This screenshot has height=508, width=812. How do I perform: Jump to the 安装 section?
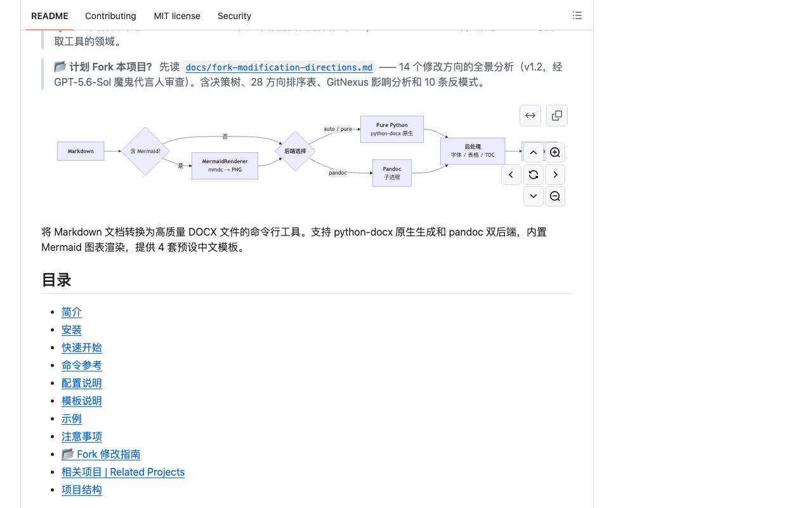click(72, 330)
